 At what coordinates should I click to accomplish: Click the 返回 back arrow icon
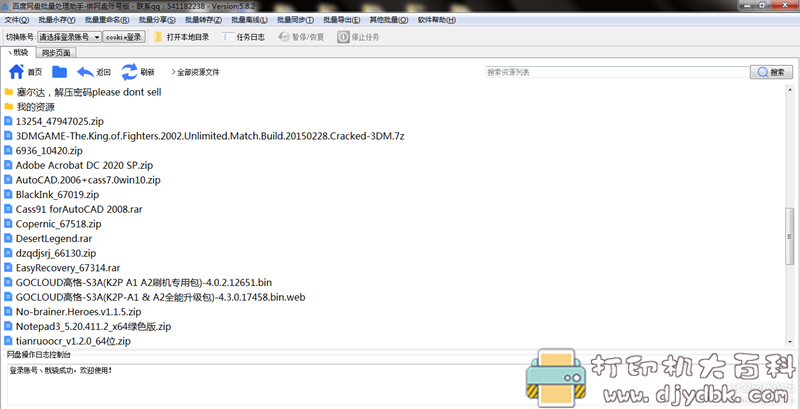(x=85, y=72)
